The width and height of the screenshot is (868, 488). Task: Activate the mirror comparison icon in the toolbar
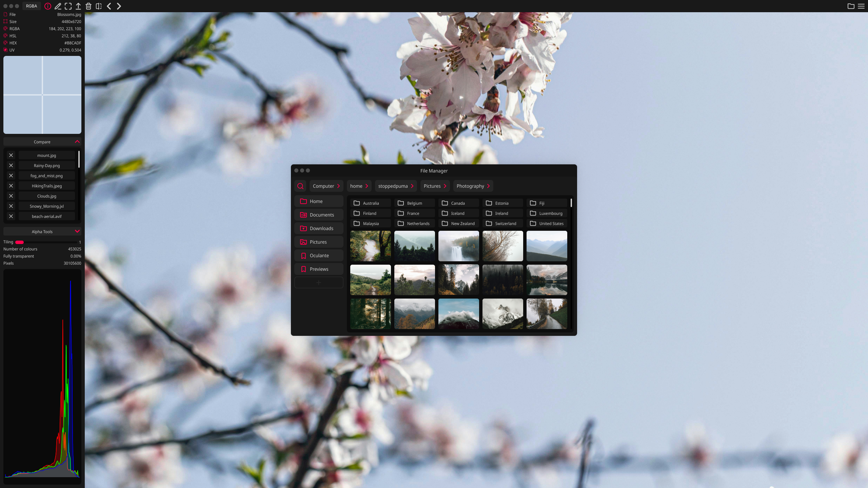click(99, 6)
